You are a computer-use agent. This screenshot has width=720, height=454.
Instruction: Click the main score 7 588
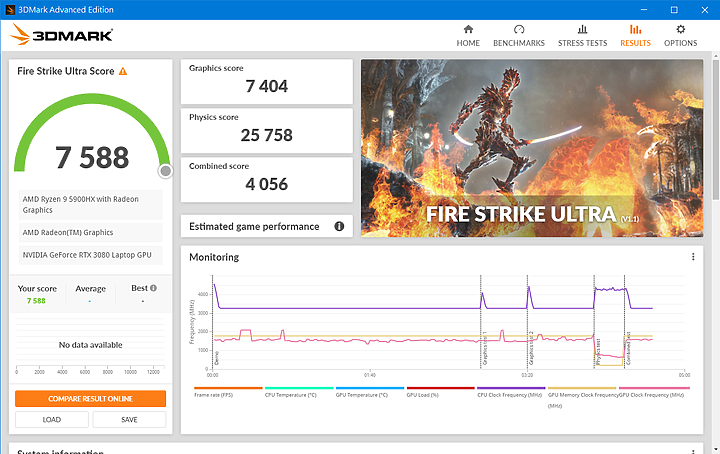coord(92,157)
